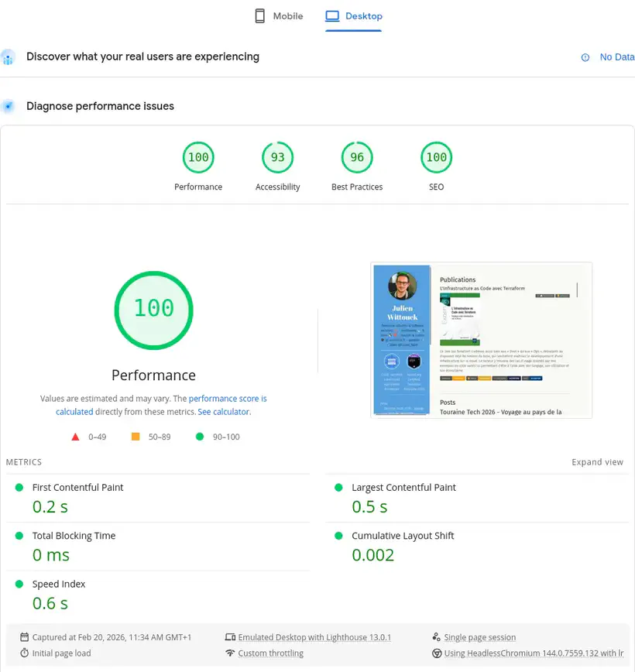Click the page screenshot thumbnail

(480, 339)
